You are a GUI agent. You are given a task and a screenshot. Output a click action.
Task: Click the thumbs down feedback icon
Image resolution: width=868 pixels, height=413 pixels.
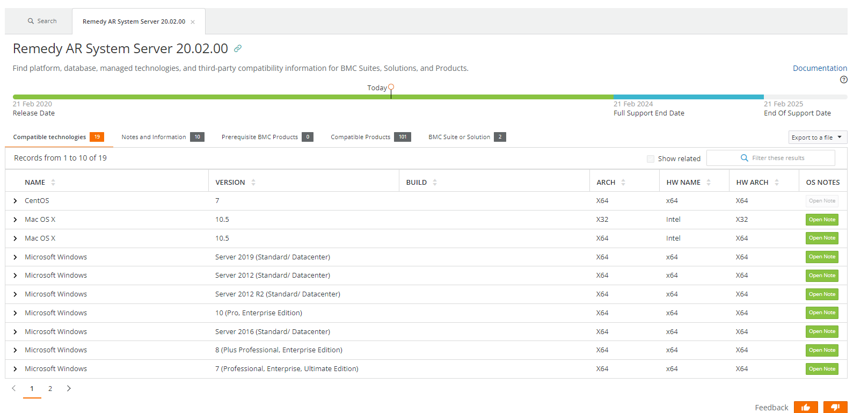tap(835, 407)
